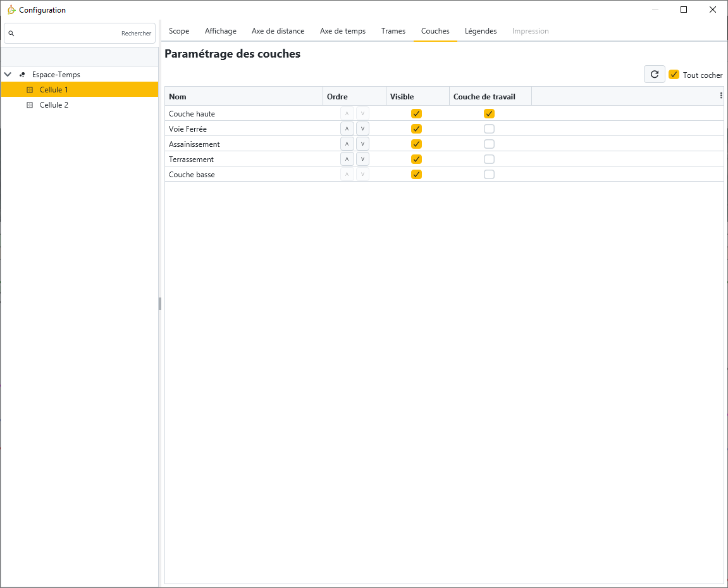Screen dimensions: 728x588
Task: Open the Axe de temps tab
Action: [342, 31]
